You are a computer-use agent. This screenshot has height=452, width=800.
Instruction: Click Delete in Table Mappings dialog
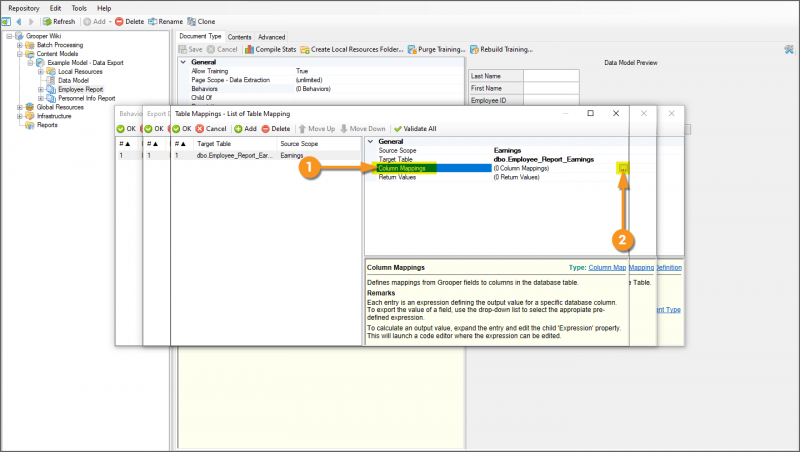click(276, 129)
